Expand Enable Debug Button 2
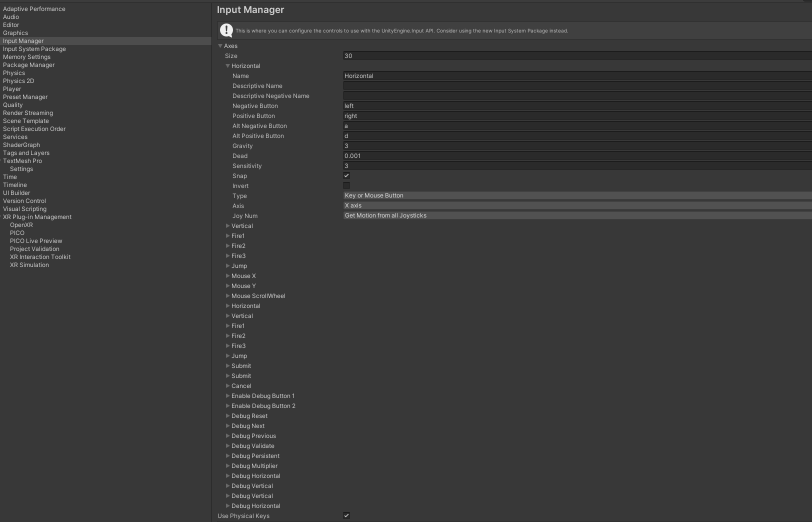Image resolution: width=812 pixels, height=522 pixels. (227, 406)
